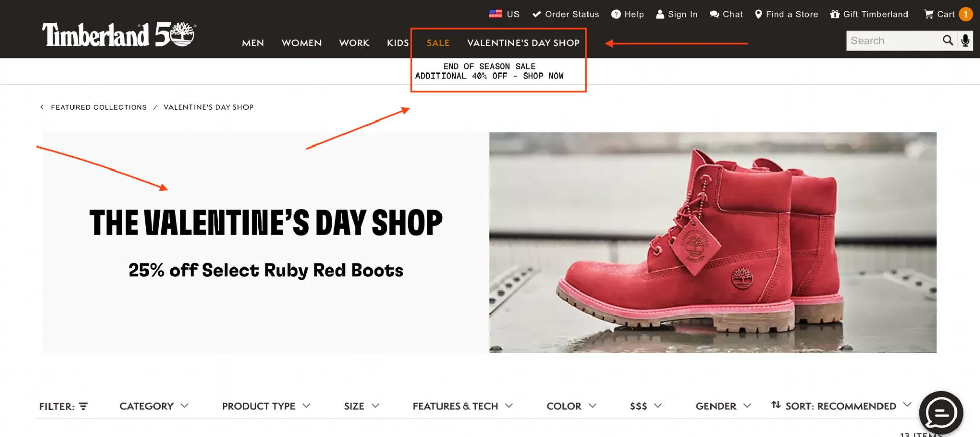Open the shopping cart icon

pos(928,14)
